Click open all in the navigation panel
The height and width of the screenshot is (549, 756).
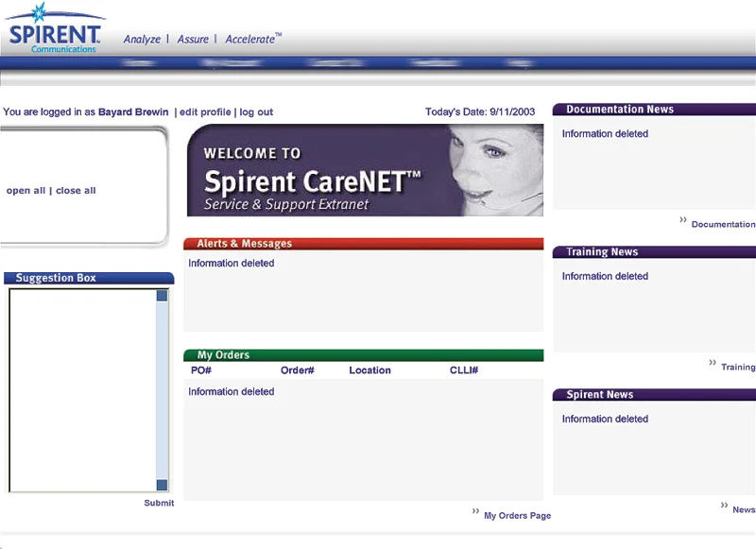click(26, 190)
